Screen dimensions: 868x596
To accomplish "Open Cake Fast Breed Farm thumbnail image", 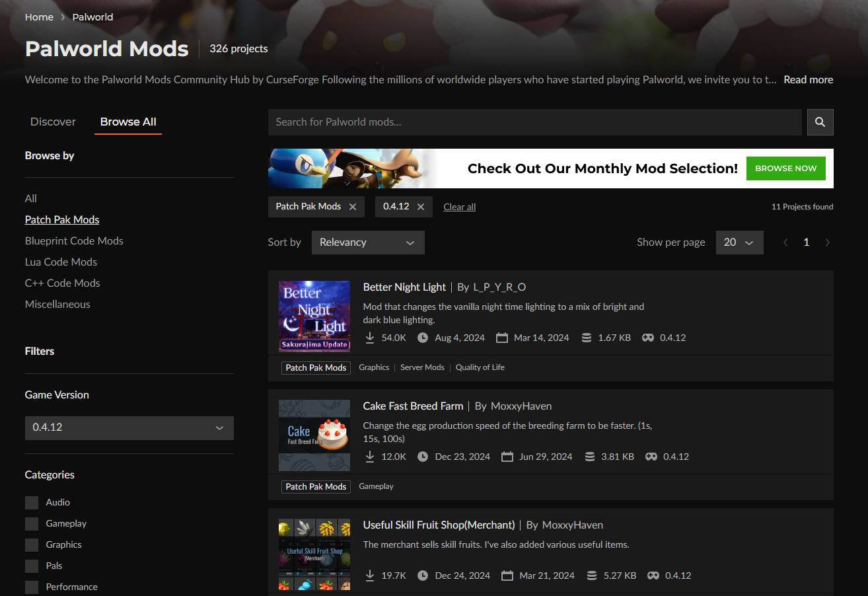I will point(314,435).
